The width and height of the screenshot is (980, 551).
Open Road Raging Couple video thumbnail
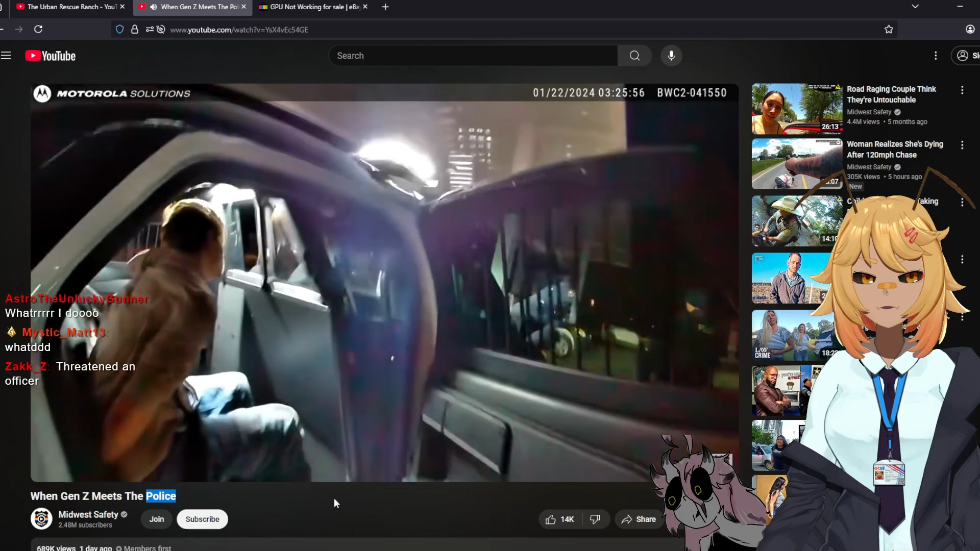pos(797,109)
